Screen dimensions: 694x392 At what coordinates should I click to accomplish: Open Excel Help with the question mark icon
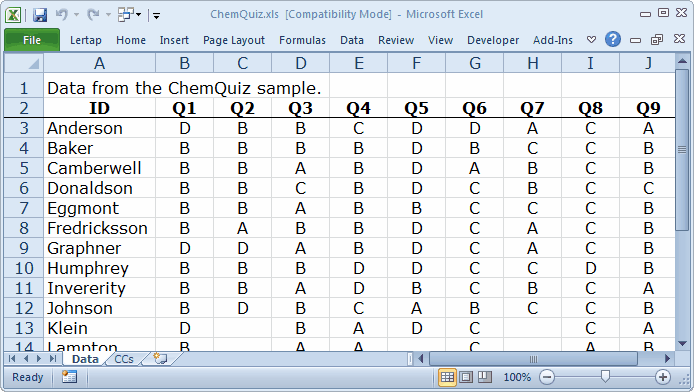coord(613,39)
